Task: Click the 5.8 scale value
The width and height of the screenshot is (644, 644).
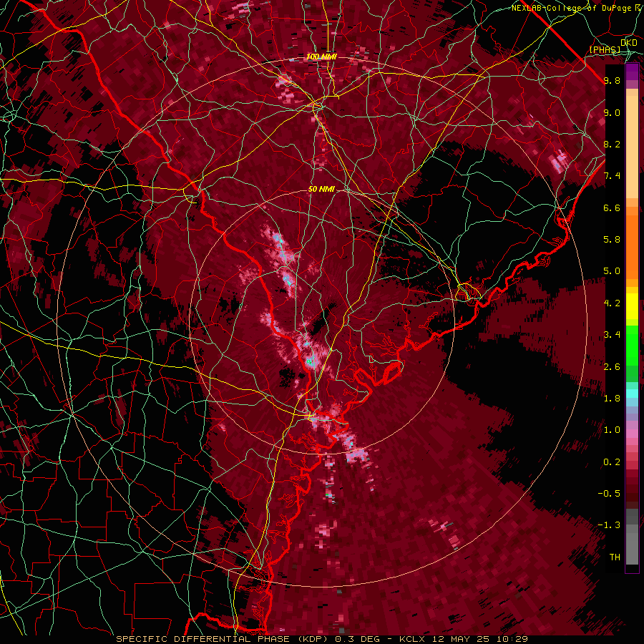Action: [x=612, y=240]
